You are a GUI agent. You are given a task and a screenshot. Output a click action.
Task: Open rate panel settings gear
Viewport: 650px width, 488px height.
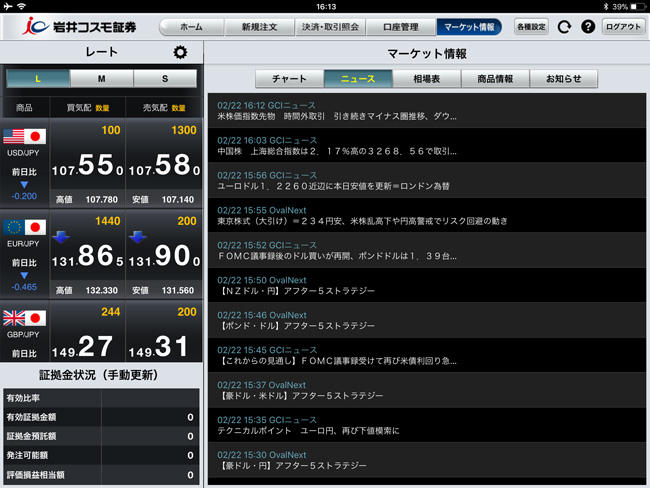point(180,52)
